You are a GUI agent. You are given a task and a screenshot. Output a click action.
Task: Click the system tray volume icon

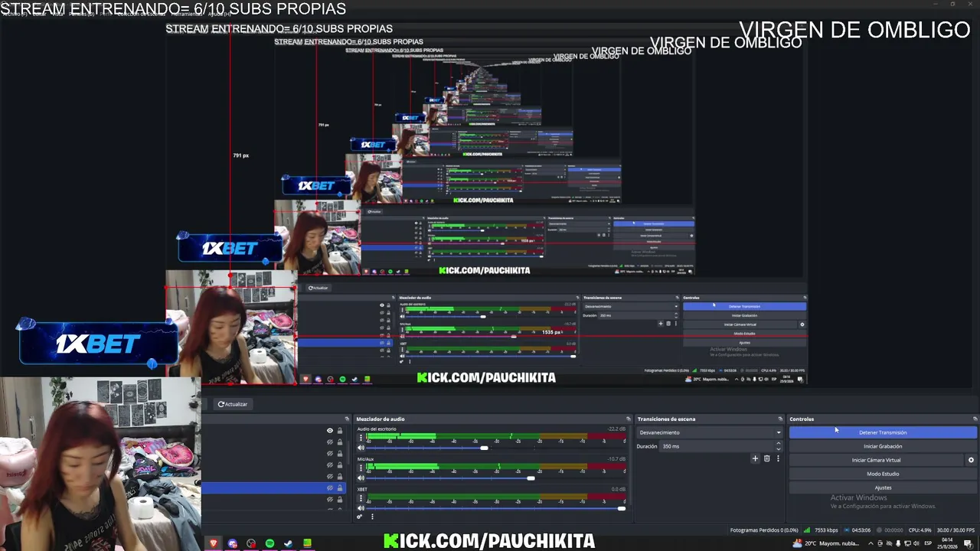[x=916, y=543]
